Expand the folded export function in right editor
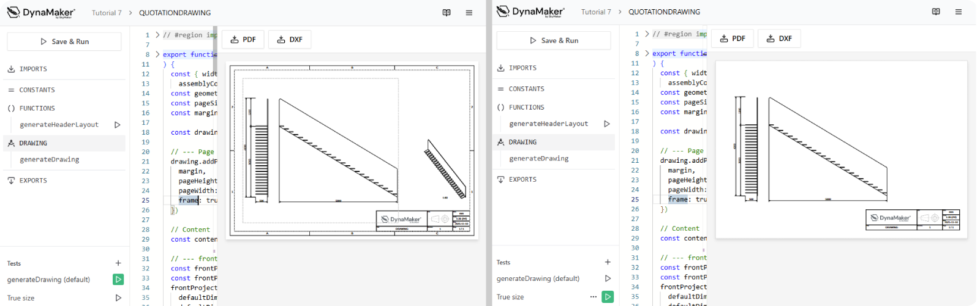 pyautogui.click(x=647, y=53)
